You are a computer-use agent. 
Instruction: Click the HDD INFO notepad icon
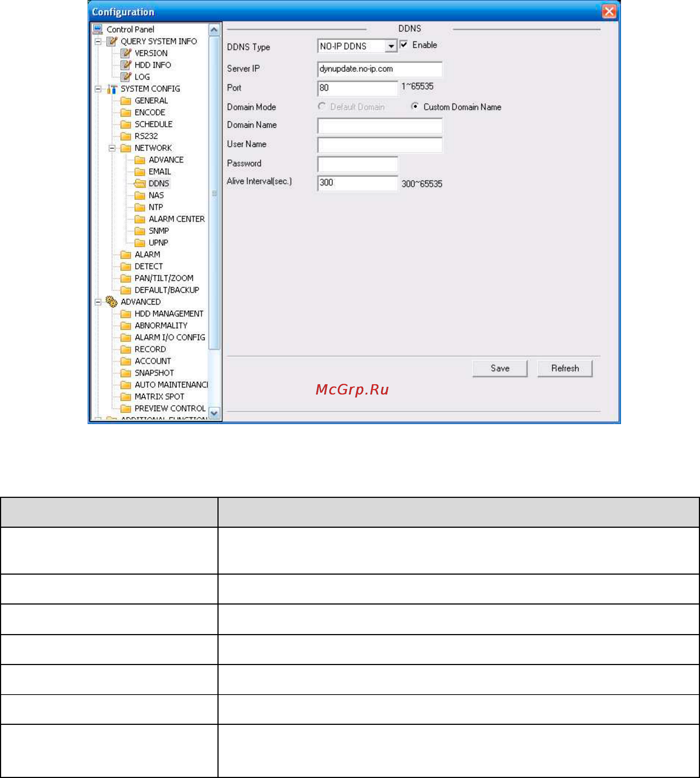[126, 65]
